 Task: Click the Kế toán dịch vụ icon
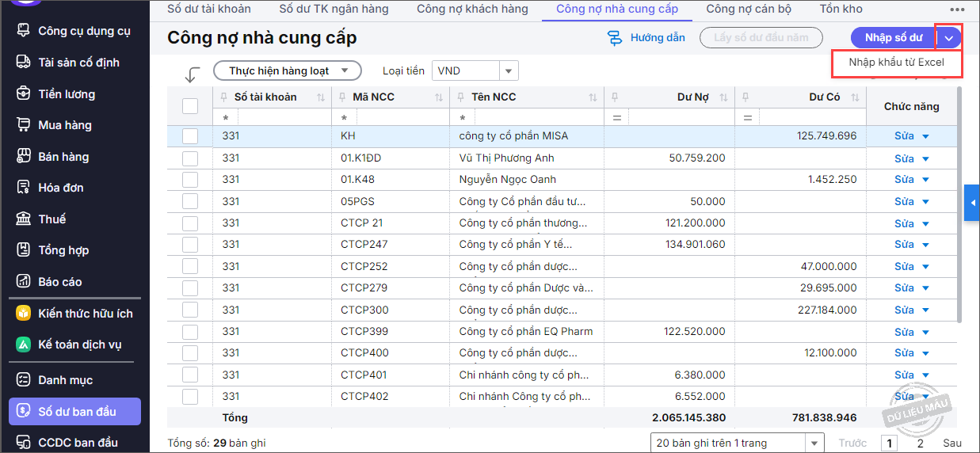coord(24,345)
